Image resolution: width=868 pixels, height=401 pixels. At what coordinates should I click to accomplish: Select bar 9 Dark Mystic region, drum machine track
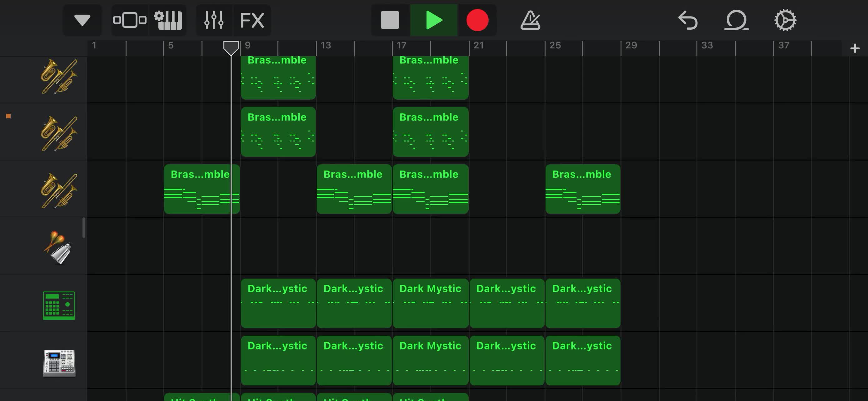(x=278, y=361)
